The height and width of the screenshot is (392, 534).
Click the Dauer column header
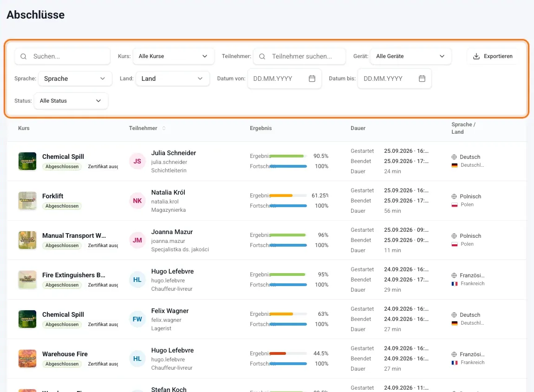(x=358, y=128)
